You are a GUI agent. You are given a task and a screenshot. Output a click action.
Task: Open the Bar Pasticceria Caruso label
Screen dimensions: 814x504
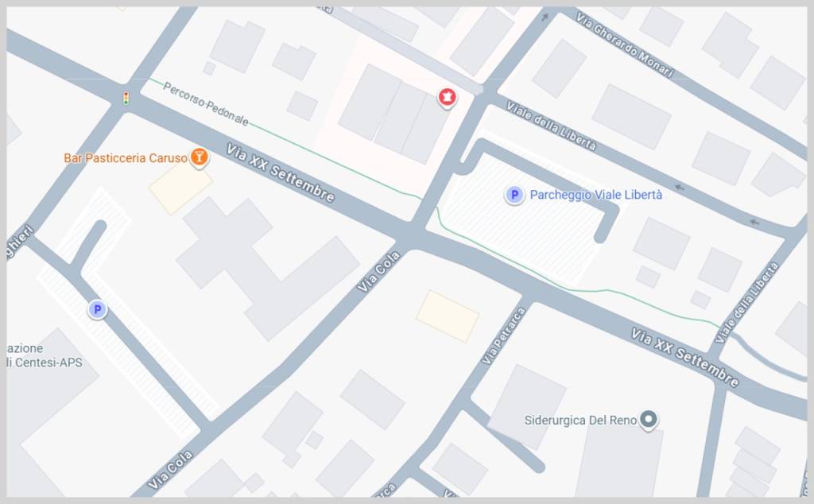[126, 157]
